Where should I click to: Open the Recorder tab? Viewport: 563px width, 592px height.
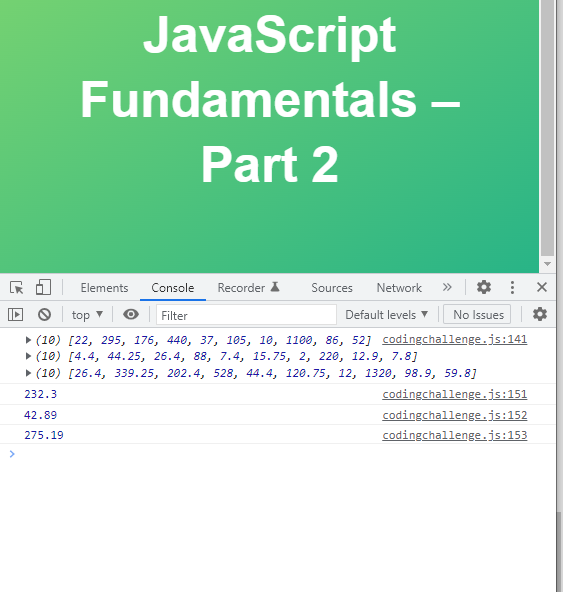click(x=248, y=288)
